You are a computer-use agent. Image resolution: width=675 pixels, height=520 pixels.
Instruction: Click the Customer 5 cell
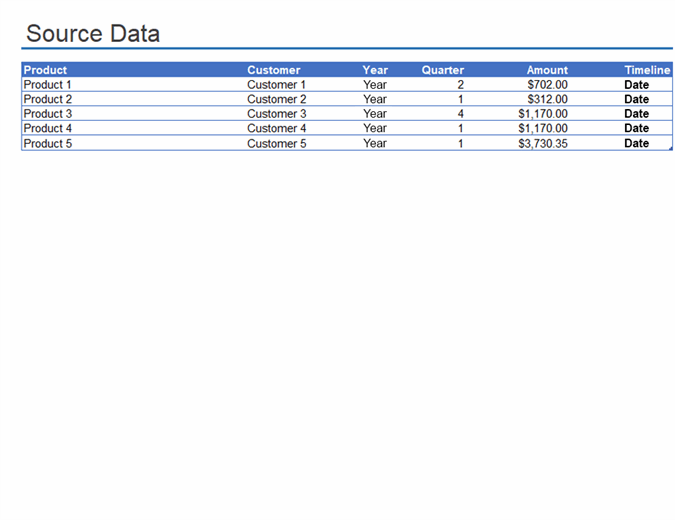tap(276, 143)
